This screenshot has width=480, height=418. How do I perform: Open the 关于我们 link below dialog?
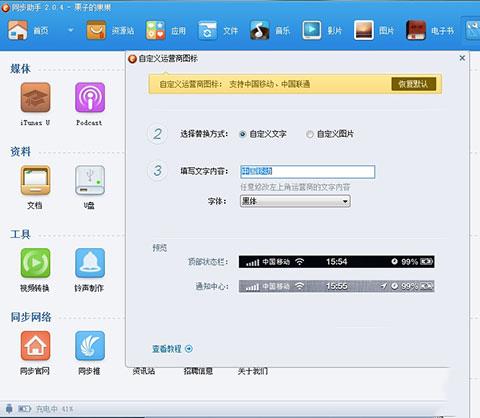253,371
